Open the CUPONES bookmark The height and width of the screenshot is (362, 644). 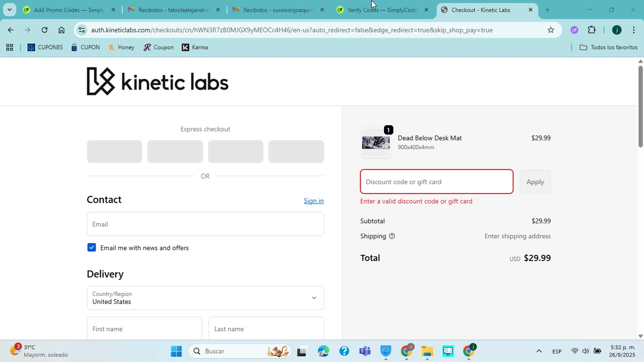[45, 48]
